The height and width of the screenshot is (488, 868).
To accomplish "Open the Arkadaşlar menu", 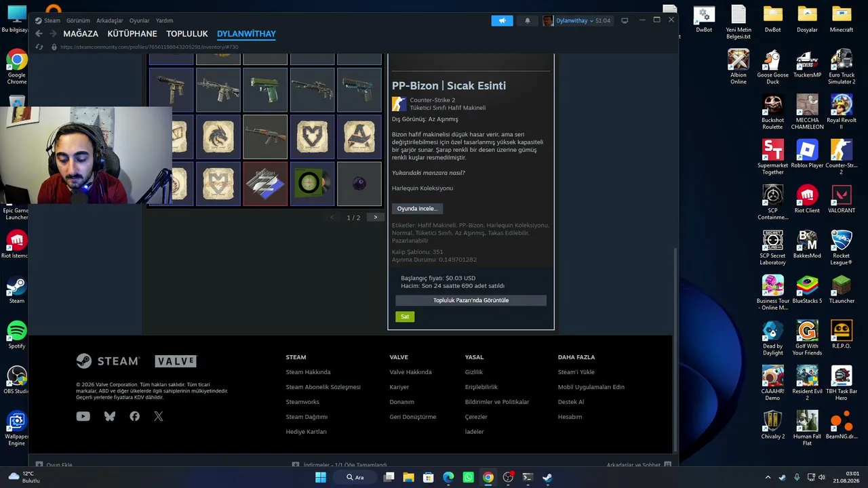I will [x=110, y=20].
